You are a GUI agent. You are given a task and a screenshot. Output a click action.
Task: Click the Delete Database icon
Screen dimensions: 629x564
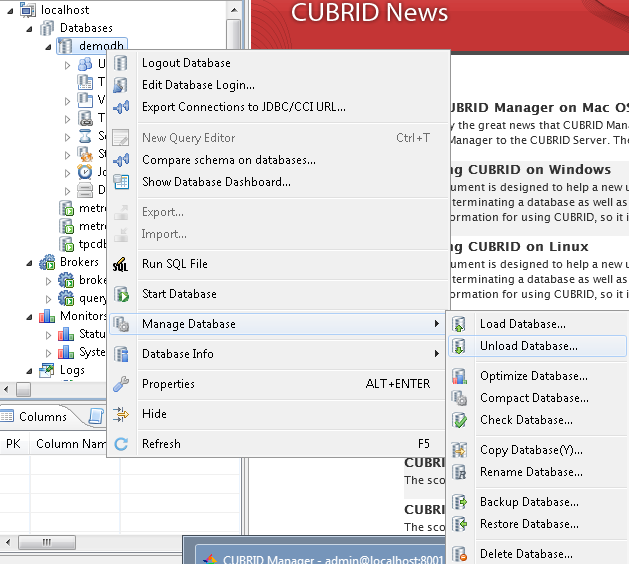coord(459,554)
